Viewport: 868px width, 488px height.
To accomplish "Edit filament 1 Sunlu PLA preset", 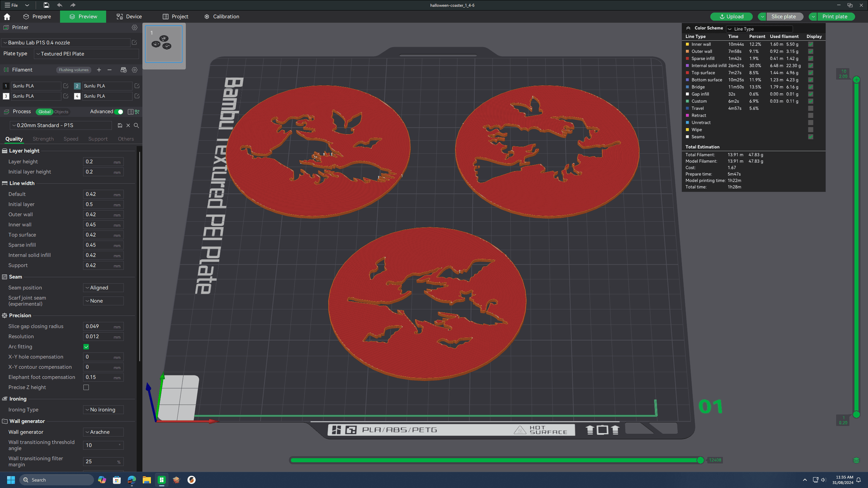I will click(66, 86).
